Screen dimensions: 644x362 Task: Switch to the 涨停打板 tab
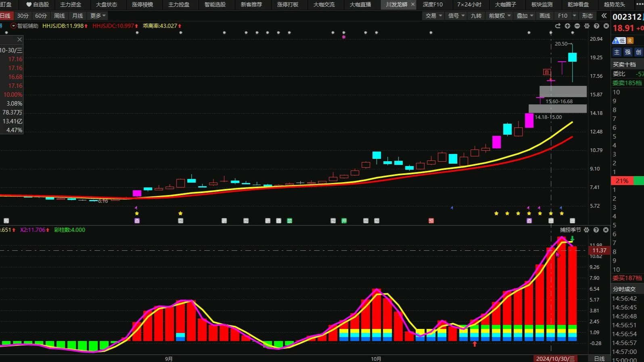click(x=288, y=4)
